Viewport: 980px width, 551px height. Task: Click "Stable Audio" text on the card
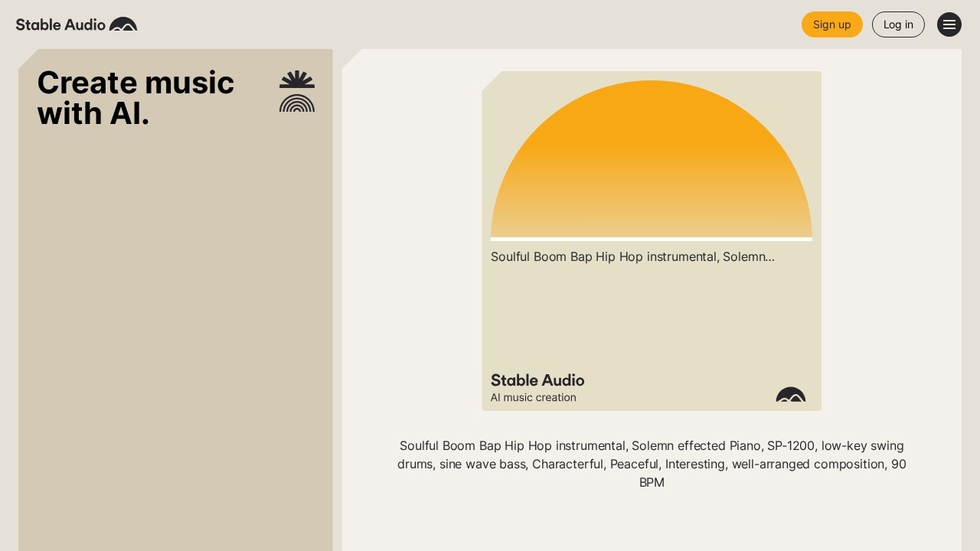537,380
